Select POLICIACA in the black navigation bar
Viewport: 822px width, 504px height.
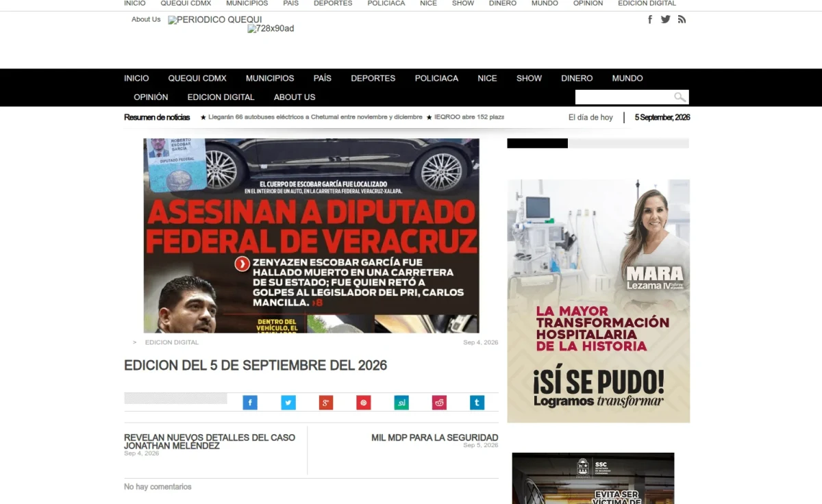pyautogui.click(x=436, y=78)
